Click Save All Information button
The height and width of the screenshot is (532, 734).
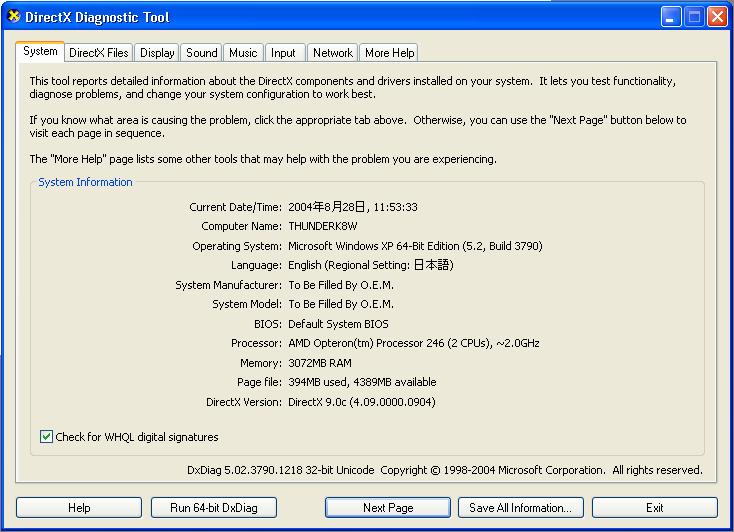pyautogui.click(x=520, y=508)
